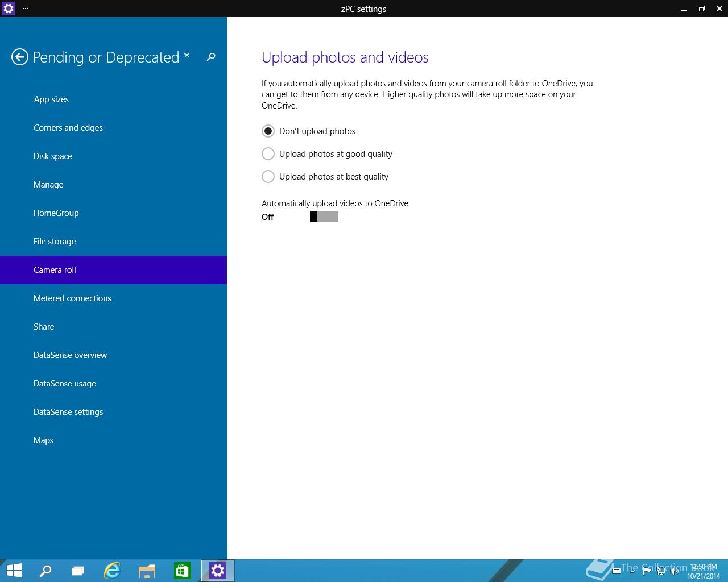This screenshot has width=728, height=582.
Task: Go back using the circled arrow button
Action: click(19, 57)
